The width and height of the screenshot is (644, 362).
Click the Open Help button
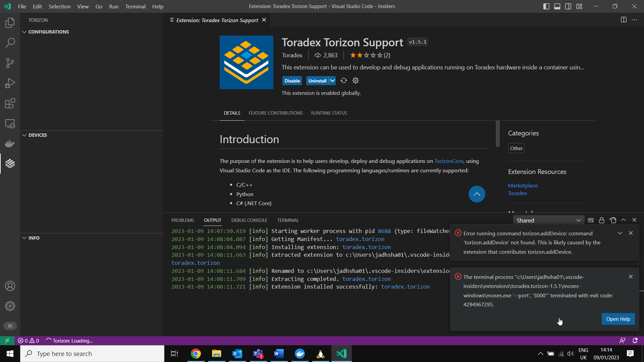[x=618, y=319]
